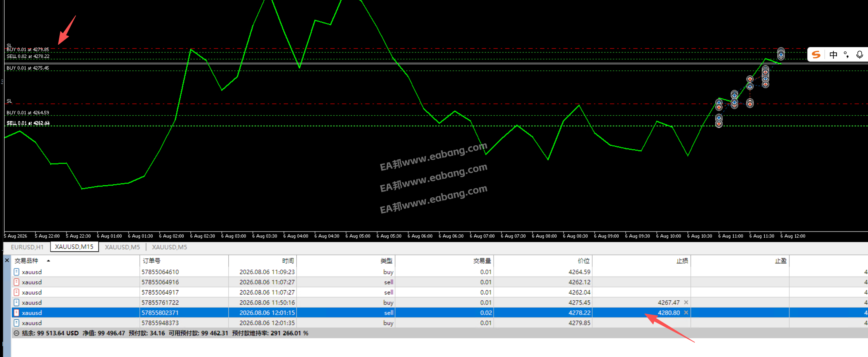868x357 pixels.
Task: Select the SELL 0.02 at 4278.22 chart line label
Action: pos(28,56)
